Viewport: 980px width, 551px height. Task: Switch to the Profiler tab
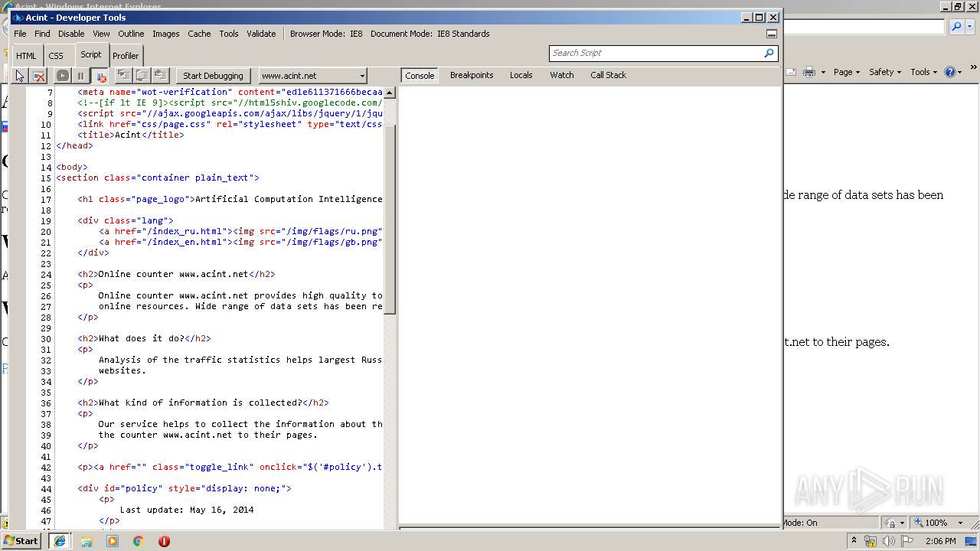tap(126, 56)
